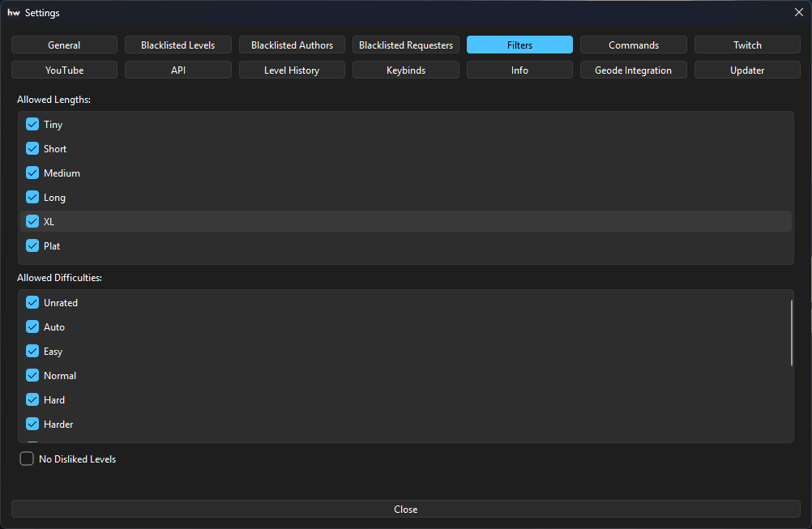
Task: Switch to the Geode Integration tab
Action: click(x=634, y=70)
